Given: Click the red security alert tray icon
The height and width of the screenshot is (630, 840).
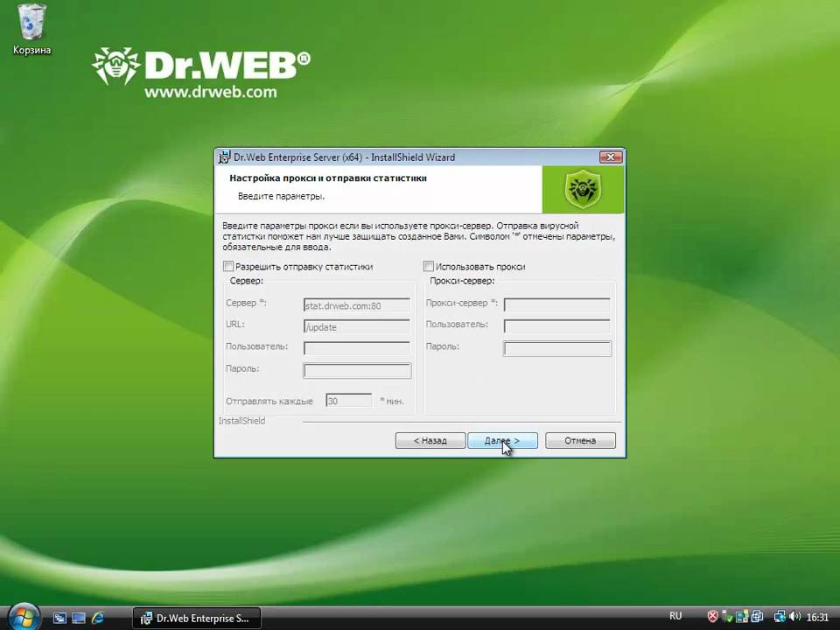Looking at the screenshot, I should click(x=712, y=617).
